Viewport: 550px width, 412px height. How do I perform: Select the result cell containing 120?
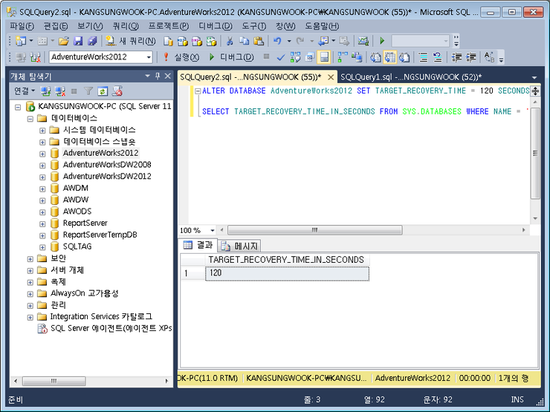tap(287, 273)
